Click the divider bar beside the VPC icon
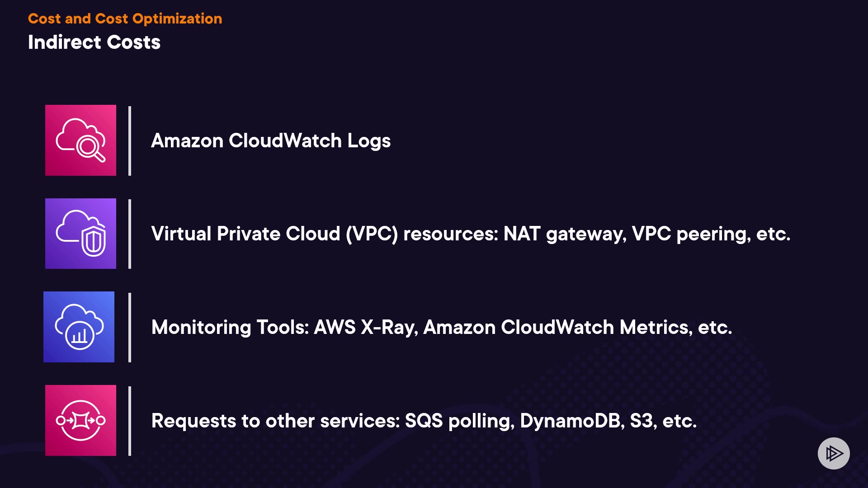Viewport: 868px width, 488px height. pyautogui.click(x=130, y=234)
